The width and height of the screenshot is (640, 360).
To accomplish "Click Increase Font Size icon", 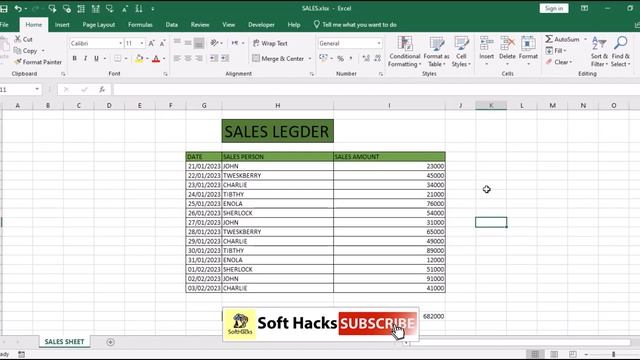I will click(151, 43).
